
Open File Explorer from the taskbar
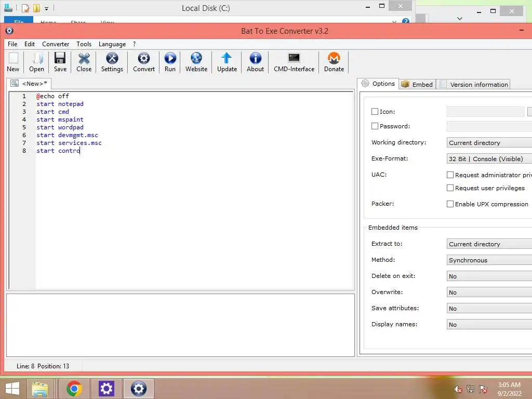coord(40,389)
